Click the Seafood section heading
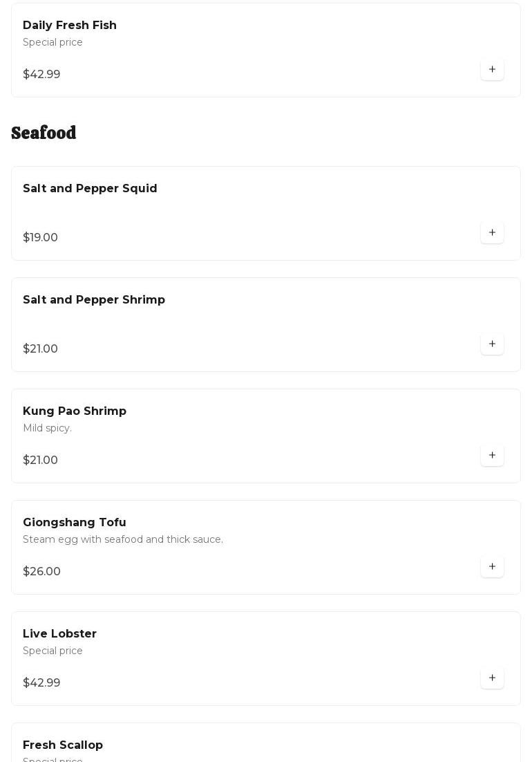The image size is (532, 762). [44, 133]
